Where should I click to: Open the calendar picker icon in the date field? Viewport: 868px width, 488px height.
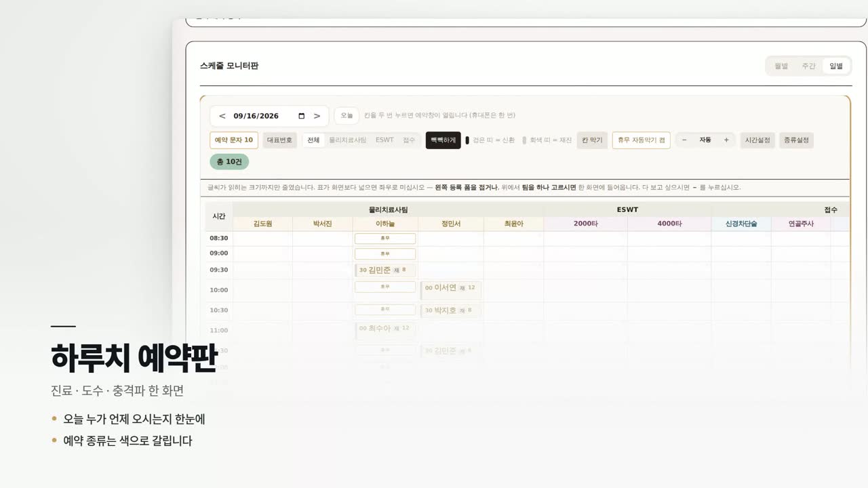pos(302,116)
